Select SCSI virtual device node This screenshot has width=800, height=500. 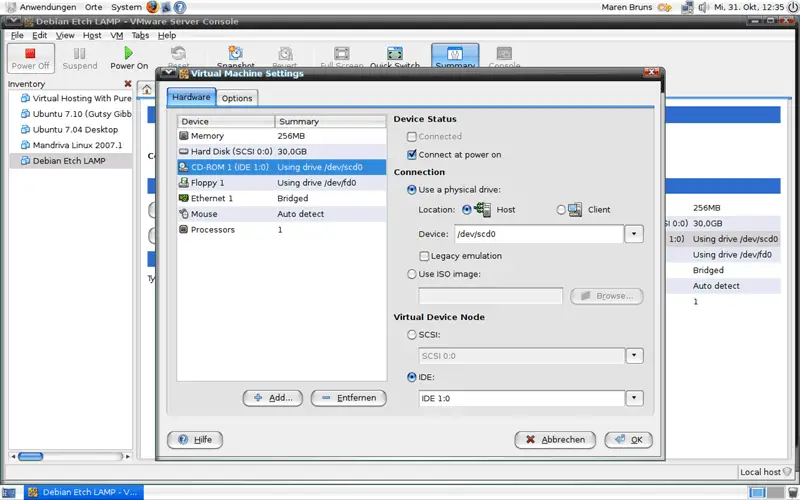tap(412, 335)
